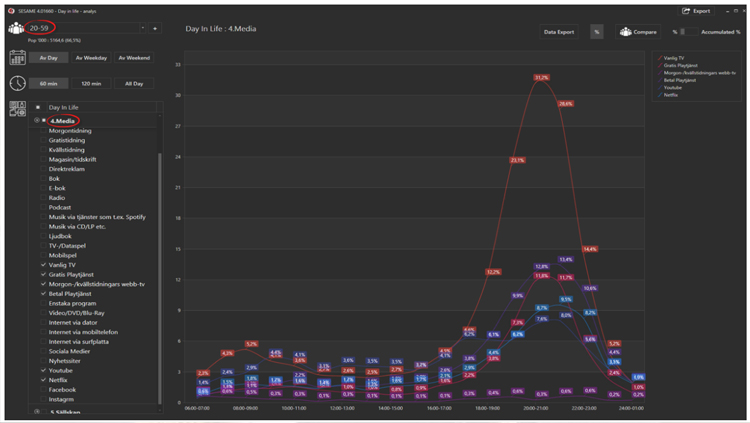Collapse the 4.Media tree node
Viewport: 750px width, 423px height.
(36, 121)
